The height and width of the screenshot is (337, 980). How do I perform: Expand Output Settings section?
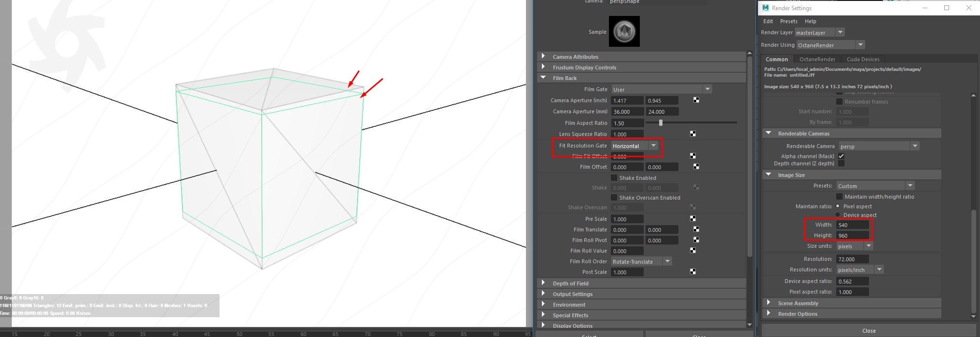[x=641, y=294]
